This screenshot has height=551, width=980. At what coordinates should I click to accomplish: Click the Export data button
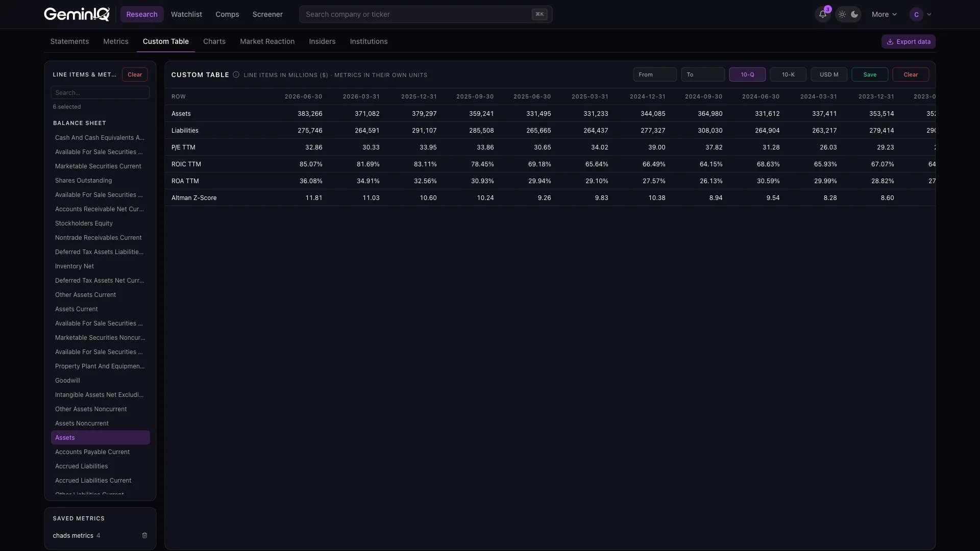coord(909,41)
